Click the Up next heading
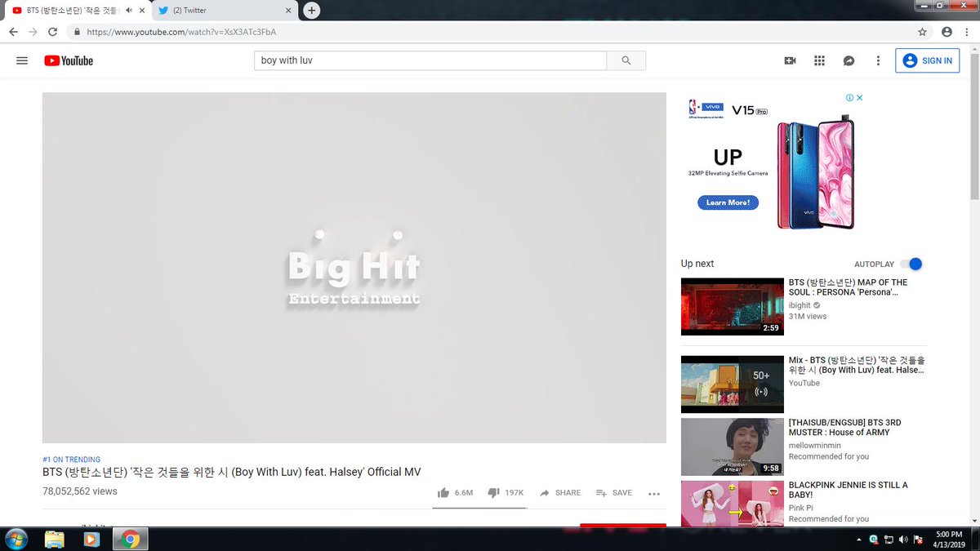The image size is (980, 551). (x=697, y=264)
